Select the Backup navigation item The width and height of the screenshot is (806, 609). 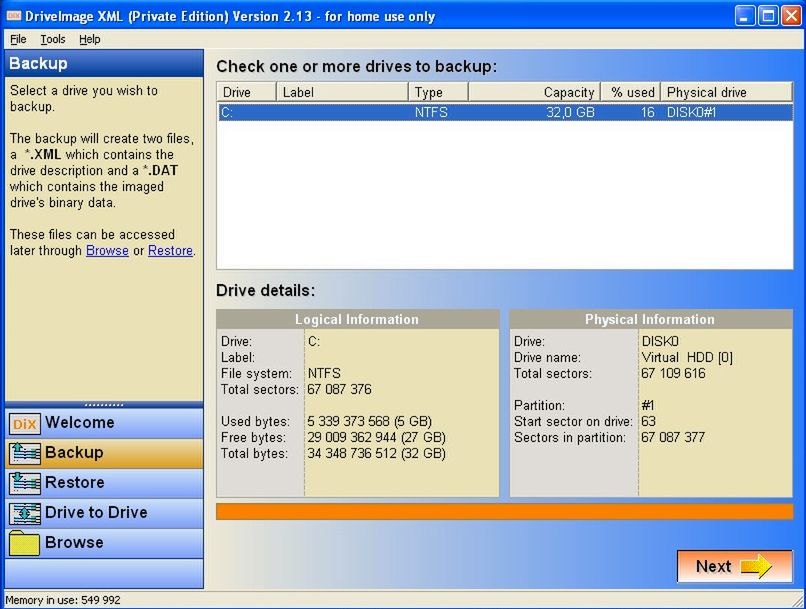click(104, 453)
